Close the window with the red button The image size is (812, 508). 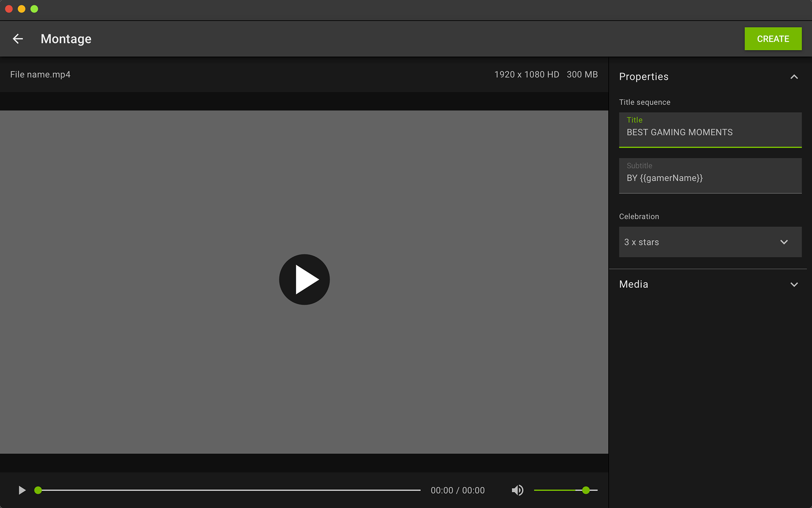[9, 9]
